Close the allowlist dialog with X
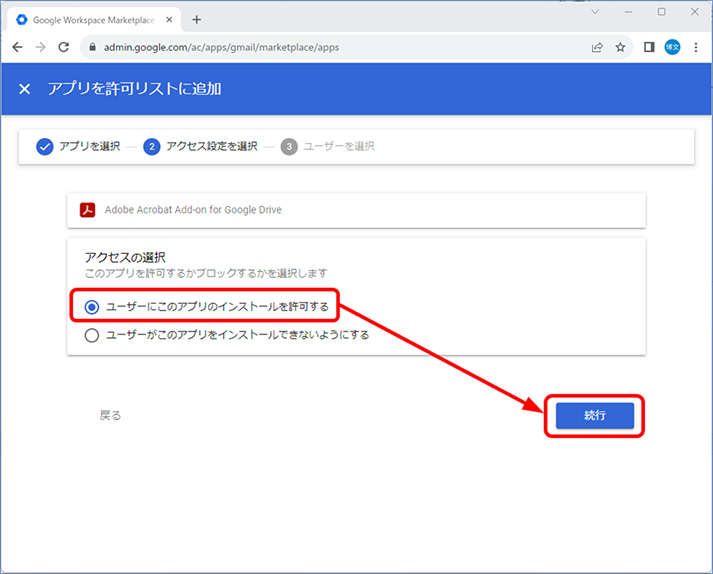 point(25,89)
